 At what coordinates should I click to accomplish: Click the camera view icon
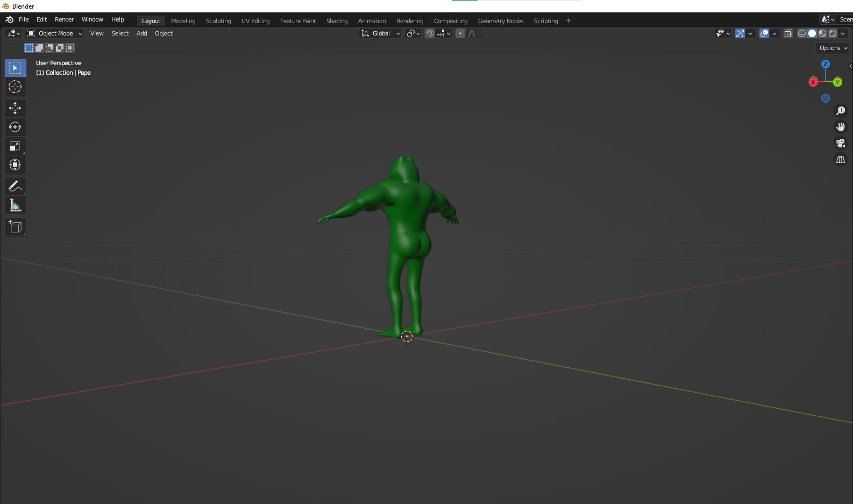point(841,143)
